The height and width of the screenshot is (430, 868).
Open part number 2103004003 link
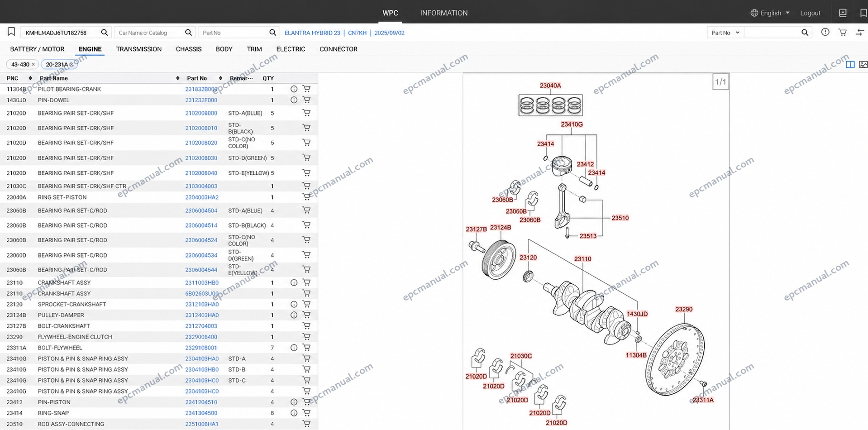201,186
